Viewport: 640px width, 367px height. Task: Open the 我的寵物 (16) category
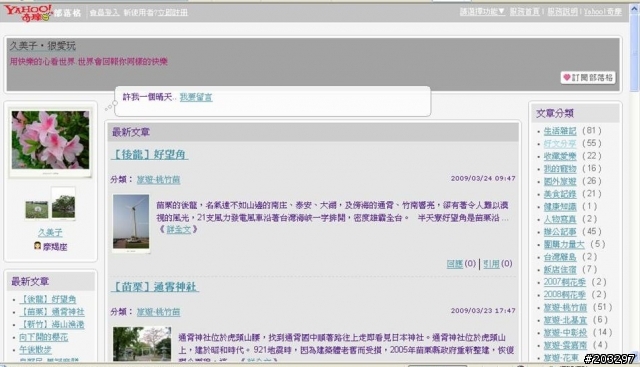(x=560, y=169)
